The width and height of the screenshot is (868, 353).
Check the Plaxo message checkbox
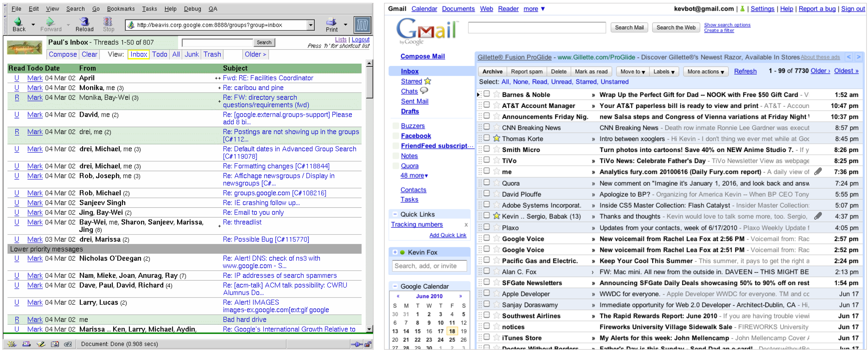pos(486,226)
